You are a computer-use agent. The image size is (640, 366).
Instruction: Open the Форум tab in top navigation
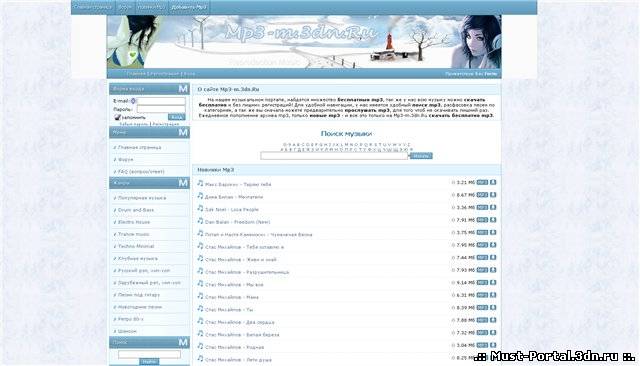point(124,7)
